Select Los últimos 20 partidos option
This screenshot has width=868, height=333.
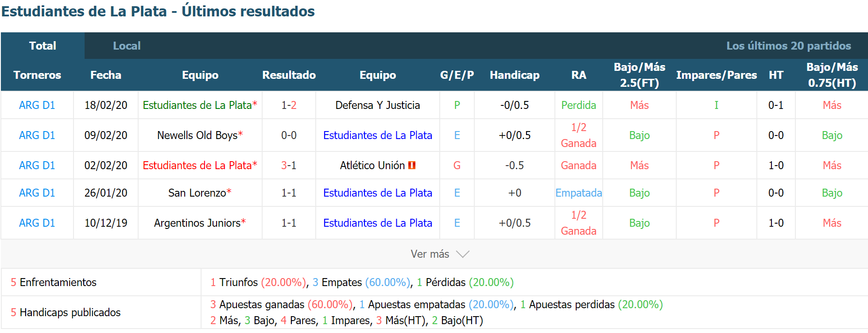789,46
